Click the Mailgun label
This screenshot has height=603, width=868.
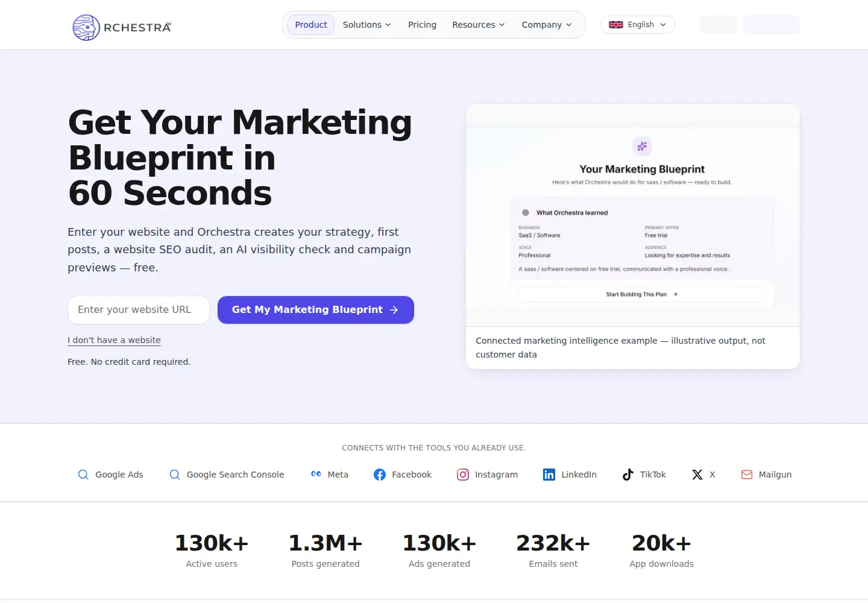tap(775, 475)
